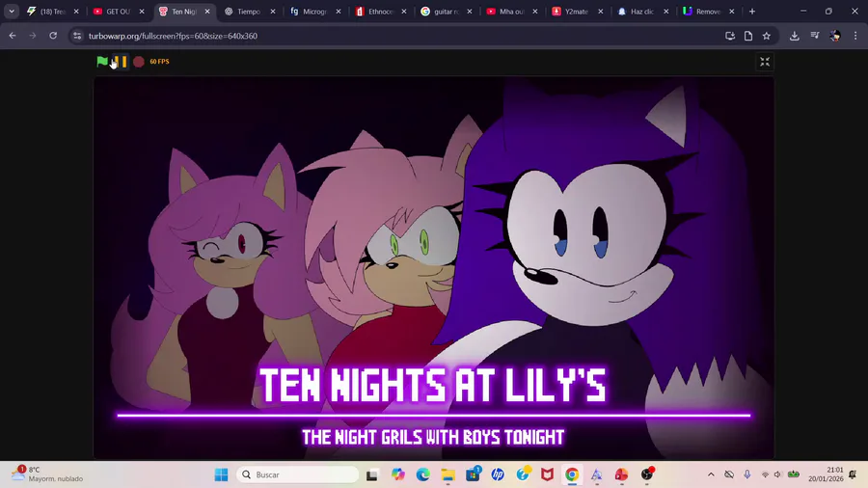This screenshot has width=868, height=488.
Task: Click the green flag to start project
Action: tap(102, 62)
